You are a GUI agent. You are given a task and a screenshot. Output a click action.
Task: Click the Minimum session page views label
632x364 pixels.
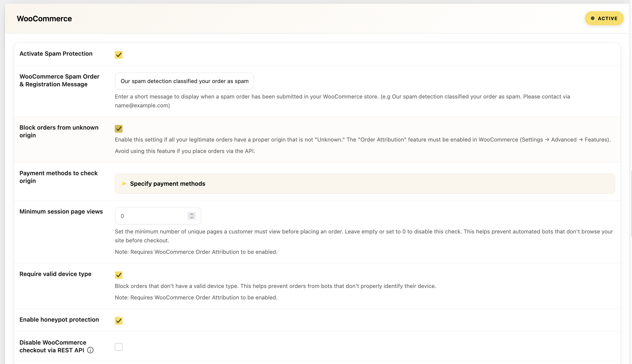[61, 211]
